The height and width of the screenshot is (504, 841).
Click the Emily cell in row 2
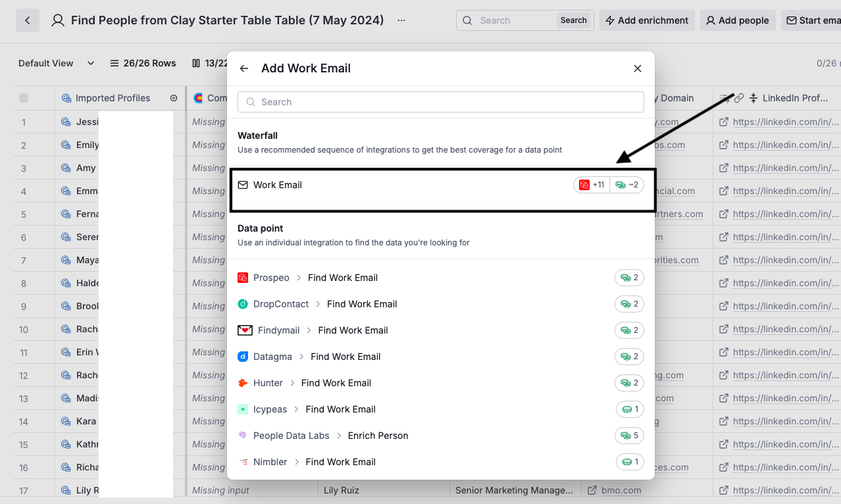(x=87, y=145)
